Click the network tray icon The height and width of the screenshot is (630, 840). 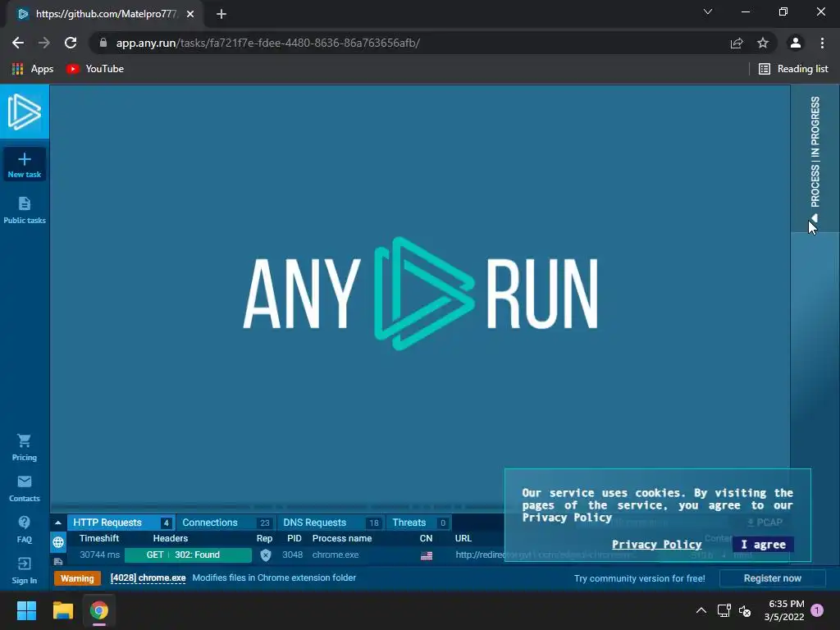click(x=724, y=610)
